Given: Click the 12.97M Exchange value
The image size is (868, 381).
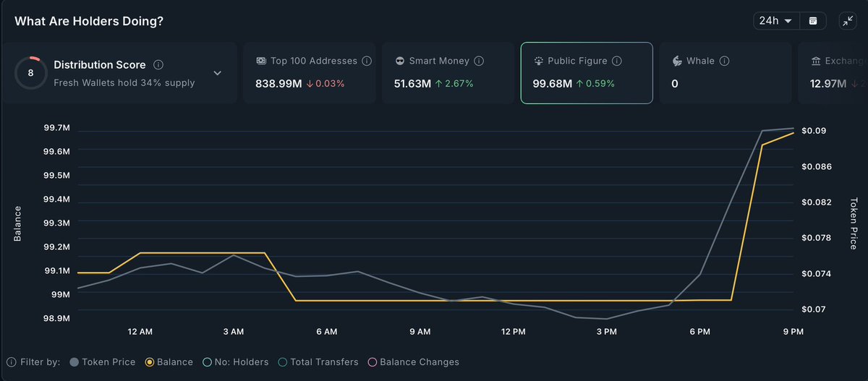Looking at the screenshot, I should tap(828, 84).
